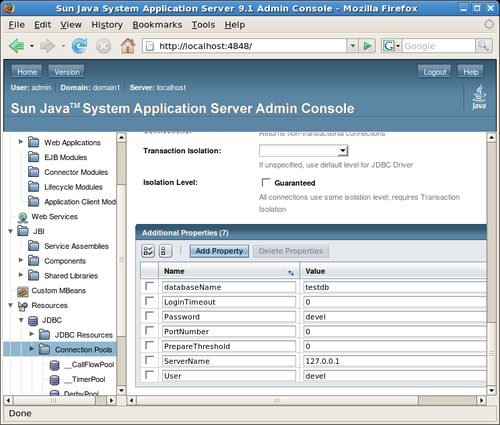500x425 pixels.
Task: Click the Logout button
Action: coord(435,72)
